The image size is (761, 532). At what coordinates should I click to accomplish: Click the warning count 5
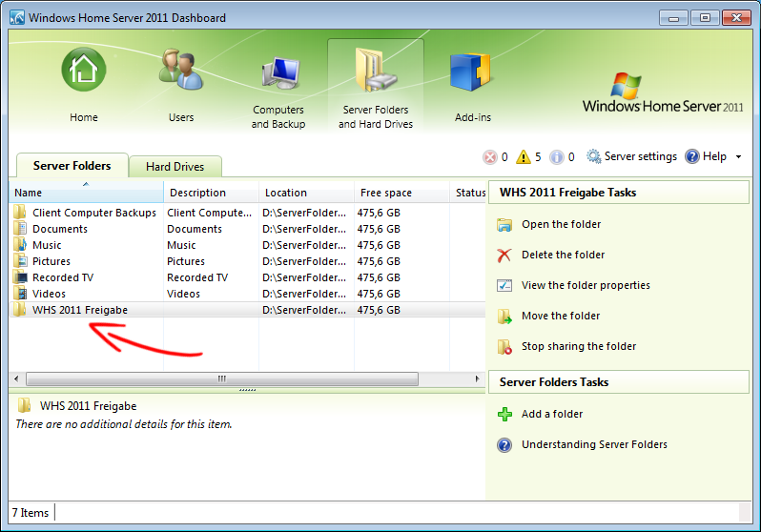[538, 156]
